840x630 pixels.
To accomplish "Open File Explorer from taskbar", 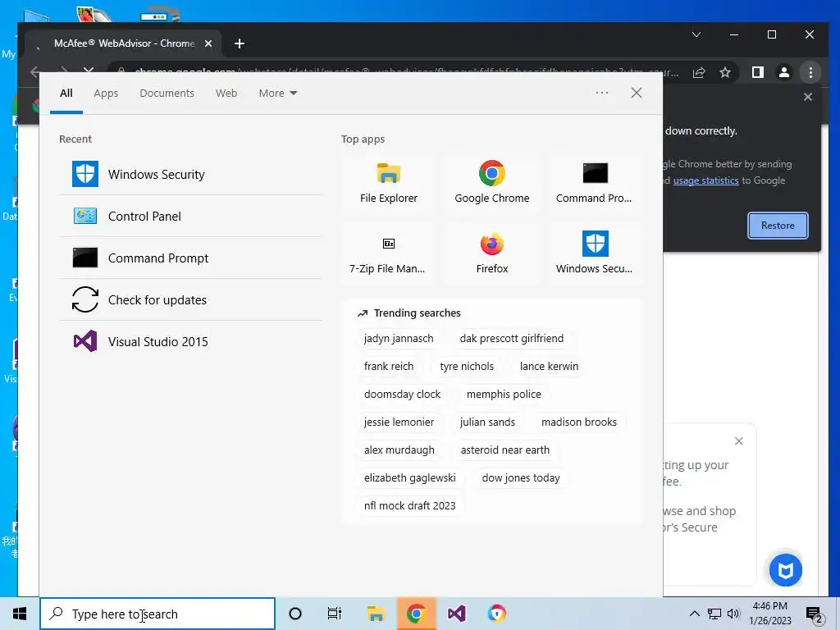I will coord(376,614).
